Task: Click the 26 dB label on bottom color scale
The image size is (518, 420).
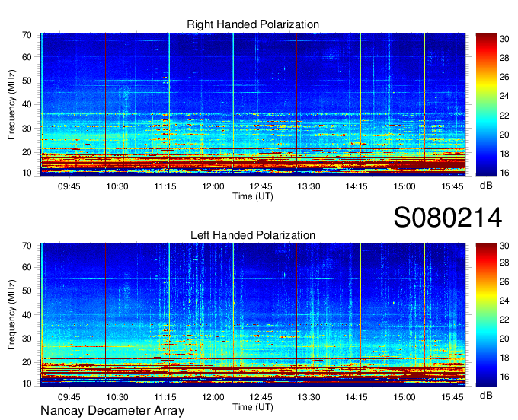Action: click(x=504, y=282)
